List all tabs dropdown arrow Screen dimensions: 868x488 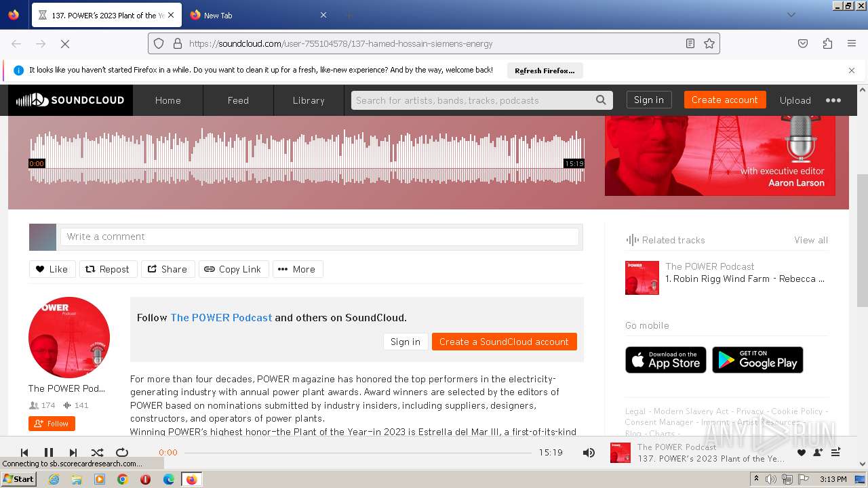pyautogui.click(x=791, y=15)
